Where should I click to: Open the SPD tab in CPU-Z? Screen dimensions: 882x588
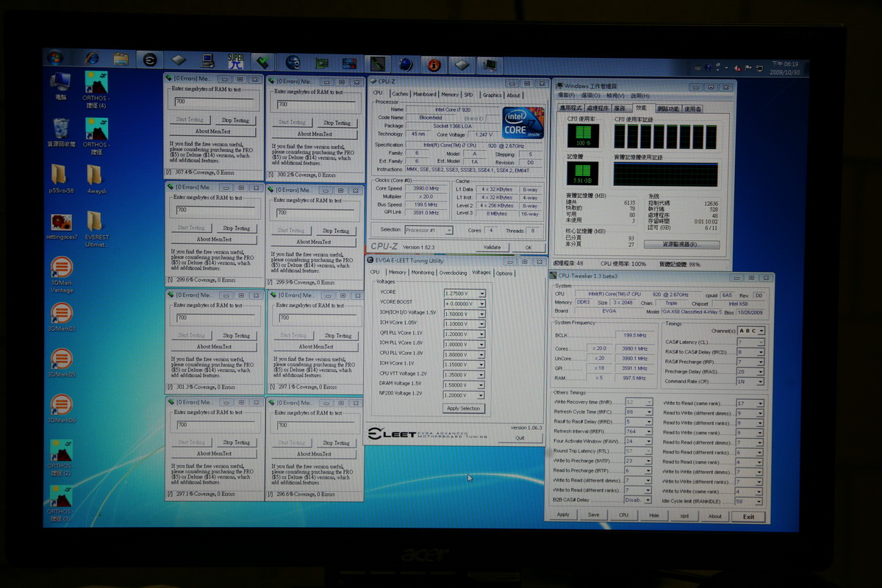pos(468,95)
